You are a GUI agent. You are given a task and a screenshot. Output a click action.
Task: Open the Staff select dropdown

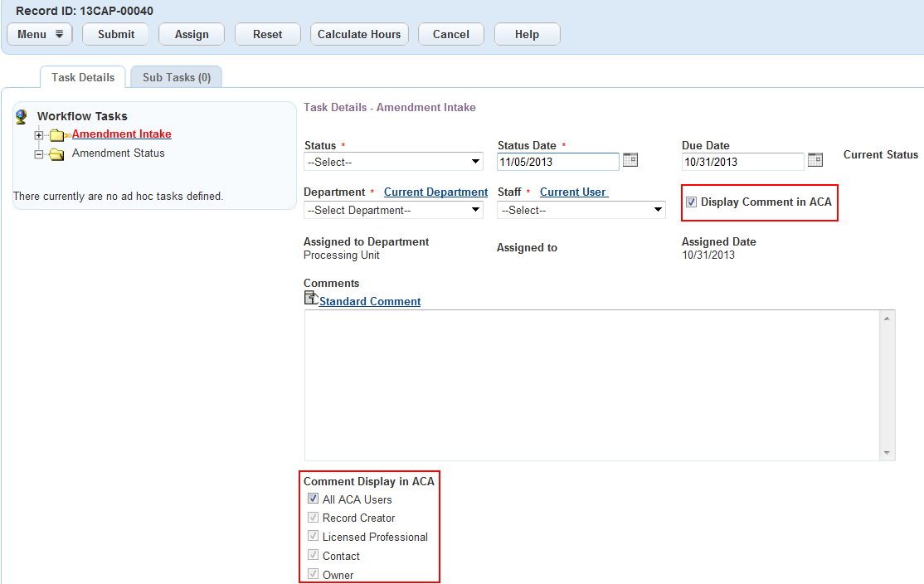[581, 211]
